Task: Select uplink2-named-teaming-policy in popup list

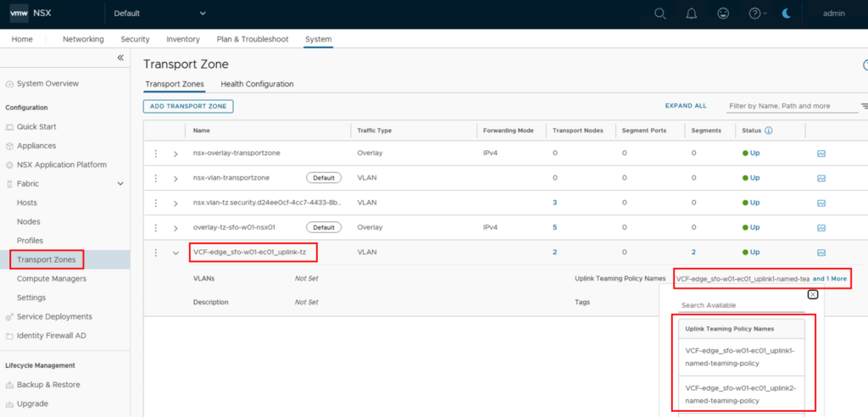Action: (x=741, y=394)
